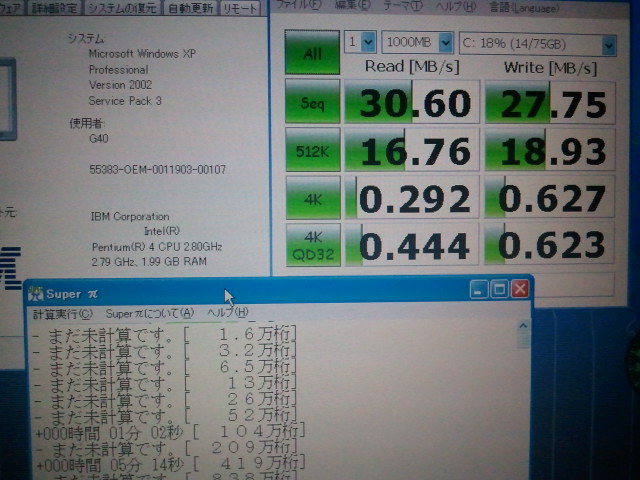Click the registered user name G40
Image resolution: width=640 pixels, height=480 pixels.
pyautogui.click(x=99, y=139)
